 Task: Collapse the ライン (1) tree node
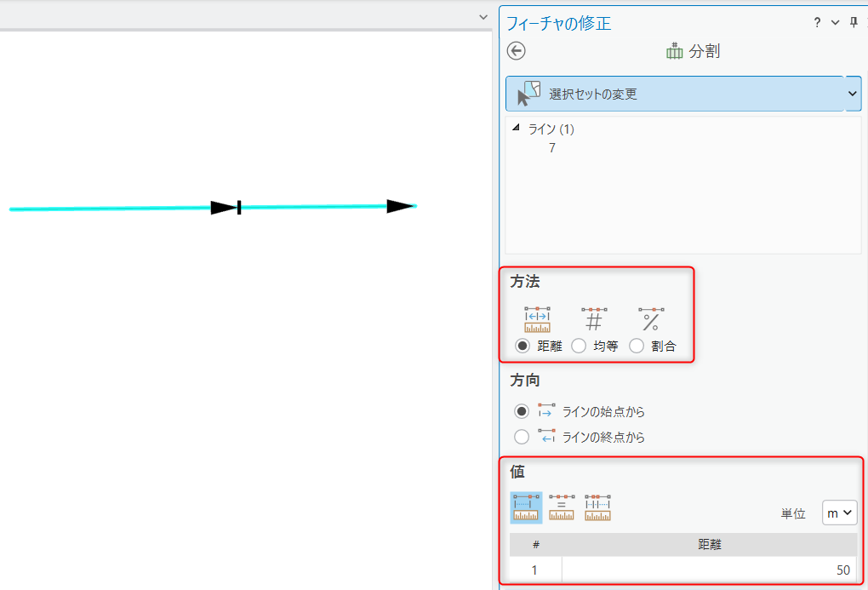point(515,129)
